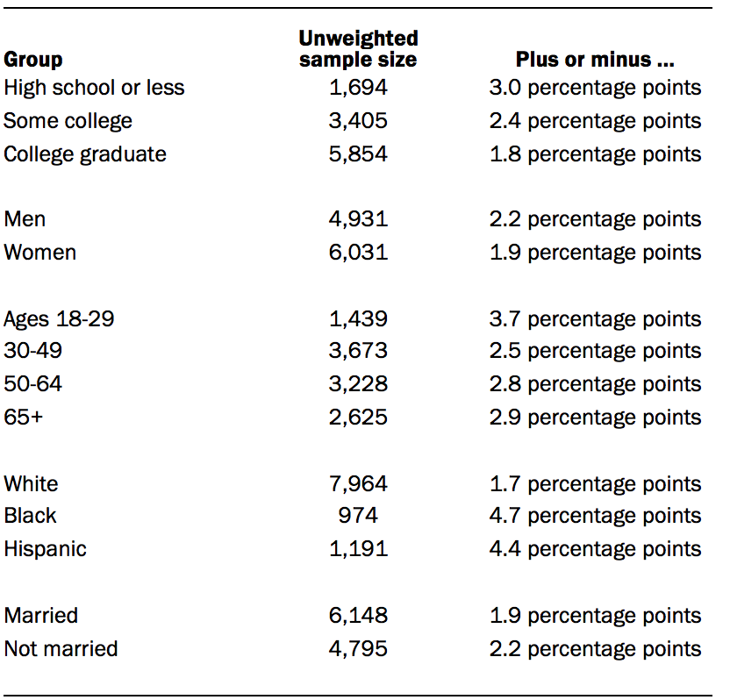Select the "Hispanic" row label

coord(46,549)
